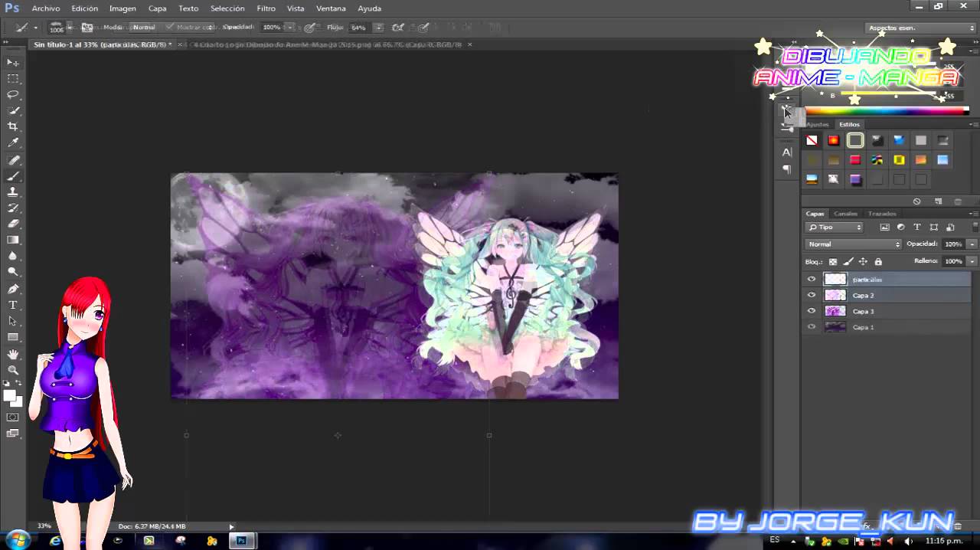Toggle airbrush mode in options bar
Screen dimensions: 980x550
point(398,28)
